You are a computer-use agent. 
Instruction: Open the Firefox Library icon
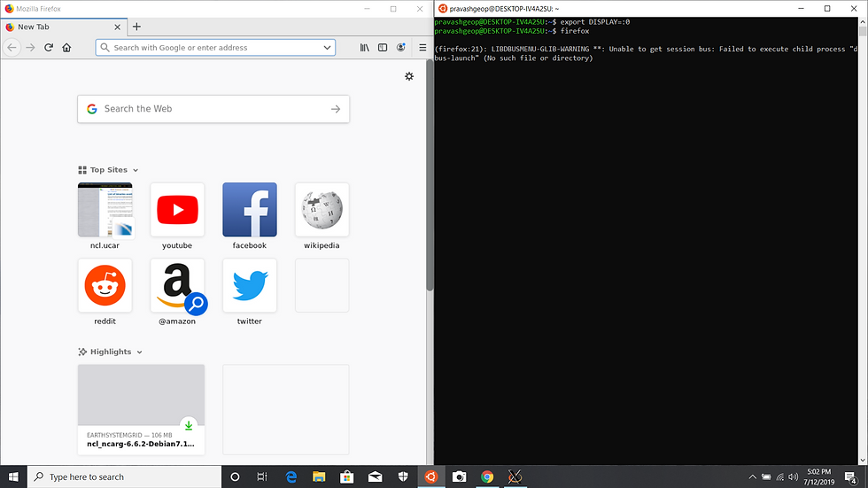point(364,48)
